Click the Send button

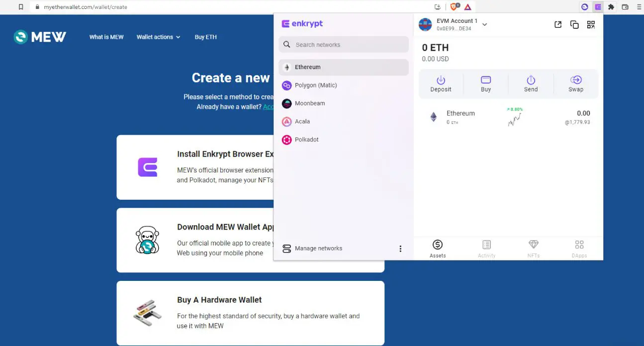point(531,84)
